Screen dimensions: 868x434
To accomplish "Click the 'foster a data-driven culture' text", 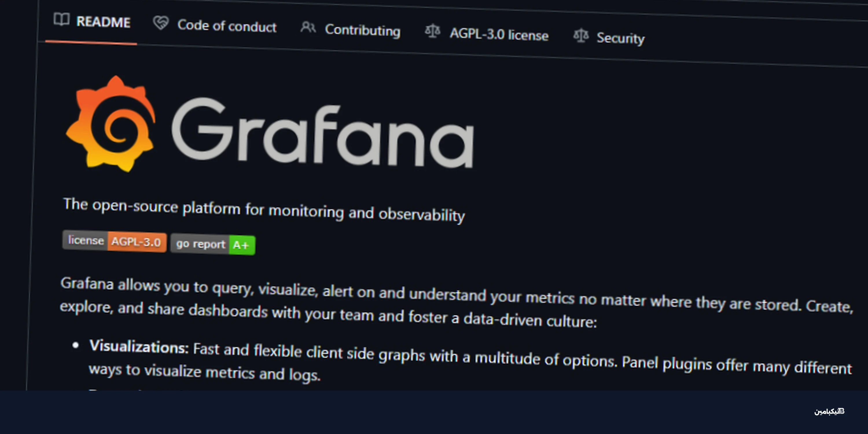I will (502, 319).
